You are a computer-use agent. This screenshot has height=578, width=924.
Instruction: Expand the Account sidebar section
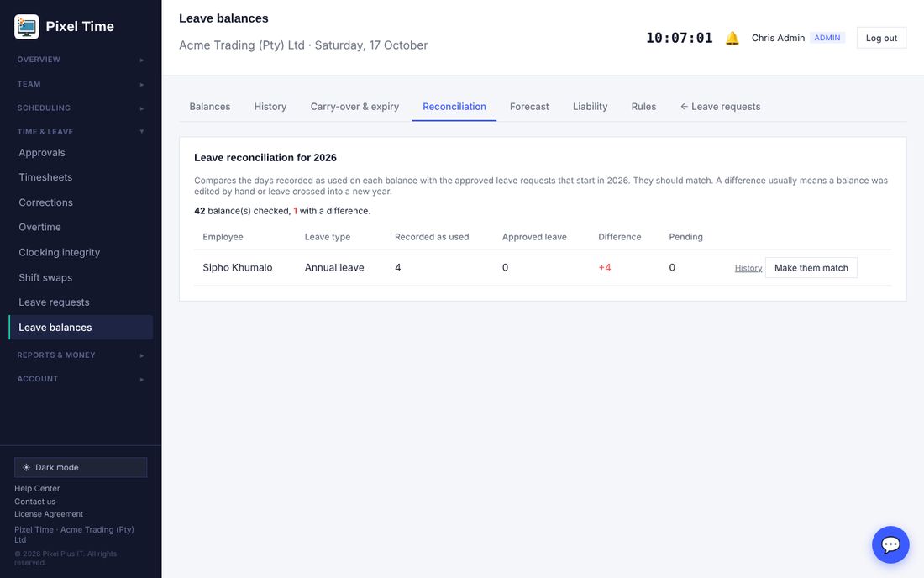pyautogui.click(x=81, y=379)
